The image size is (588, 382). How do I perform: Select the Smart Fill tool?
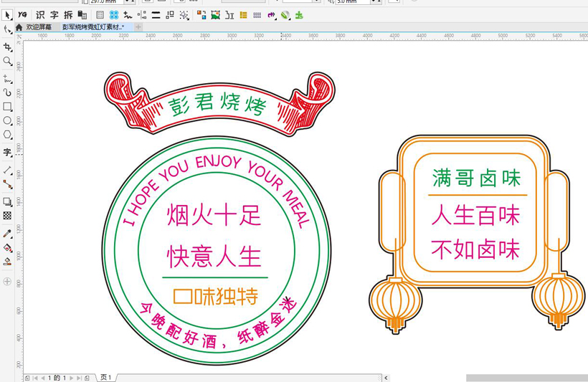click(7, 262)
